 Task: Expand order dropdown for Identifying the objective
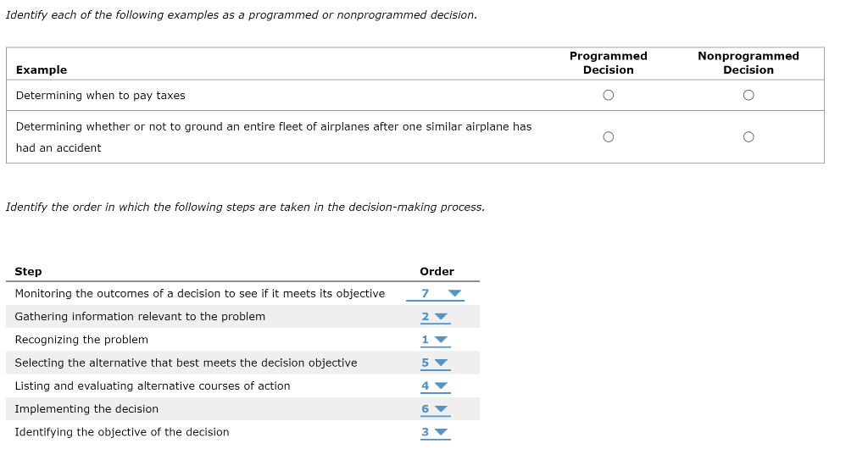[435, 432]
